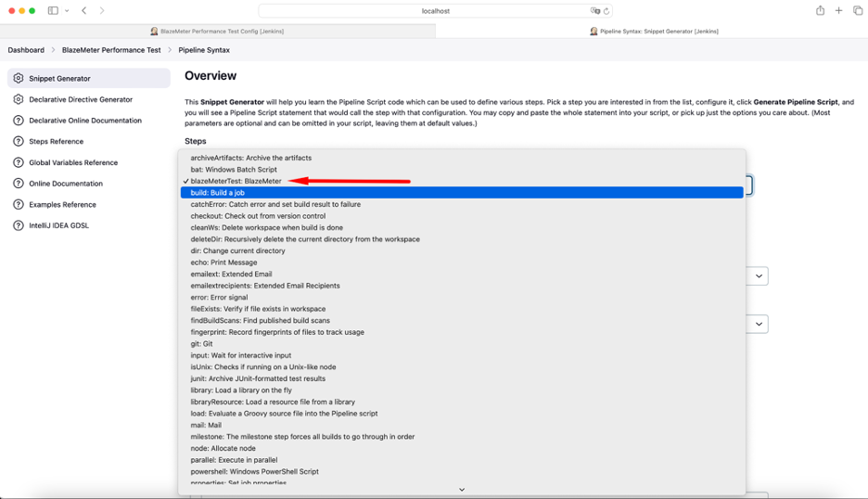Open Snippet Generator sidebar link
The width and height of the screenshot is (868, 499).
(x=89, y=78)
